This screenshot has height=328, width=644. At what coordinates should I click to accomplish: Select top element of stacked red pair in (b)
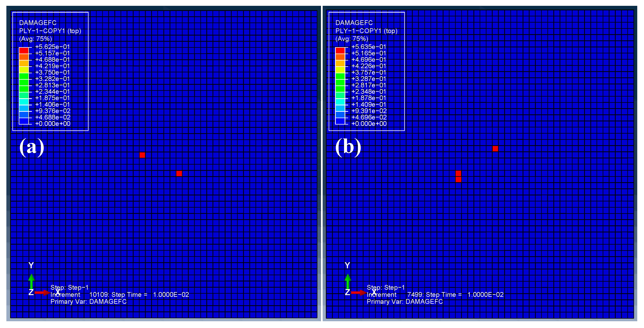pyautogui.click(x=458, y=173)
